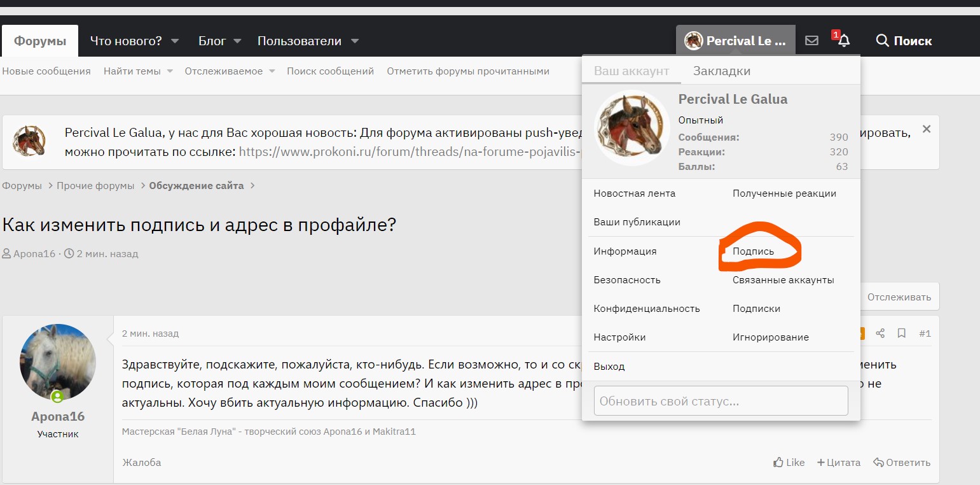980x485 pixels.
Task: Click the status update input field
Action: coord(720,400)
